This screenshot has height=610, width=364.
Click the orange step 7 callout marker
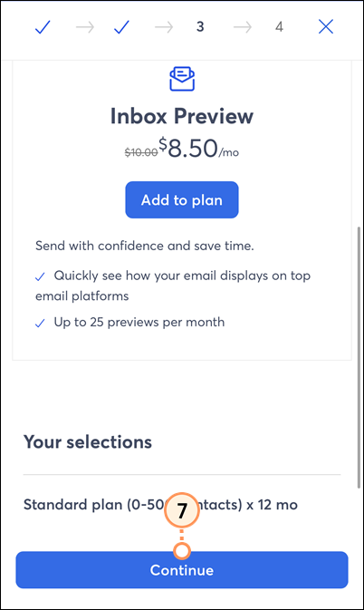coord(182,511)
